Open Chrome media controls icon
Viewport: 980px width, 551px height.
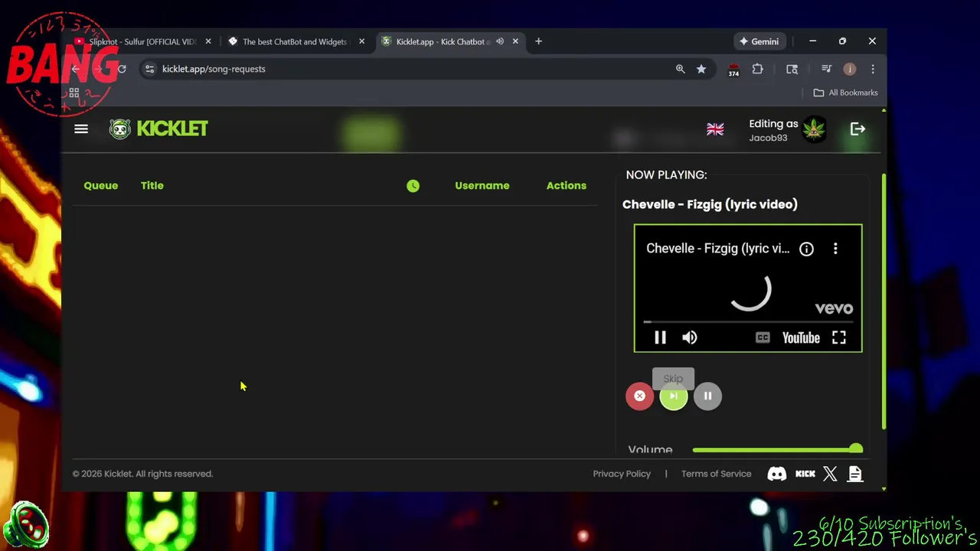tap(826, 69)
